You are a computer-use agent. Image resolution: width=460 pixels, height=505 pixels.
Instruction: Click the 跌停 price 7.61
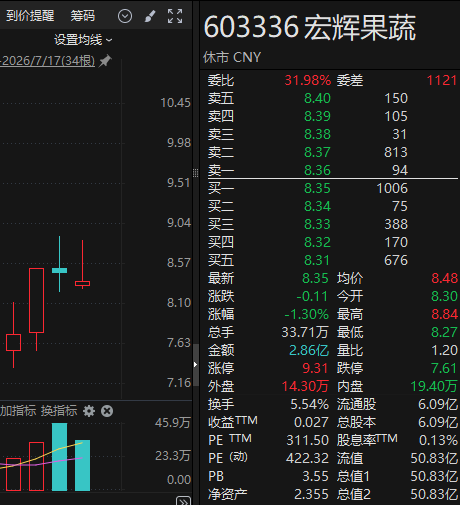(x=444, y=368)
